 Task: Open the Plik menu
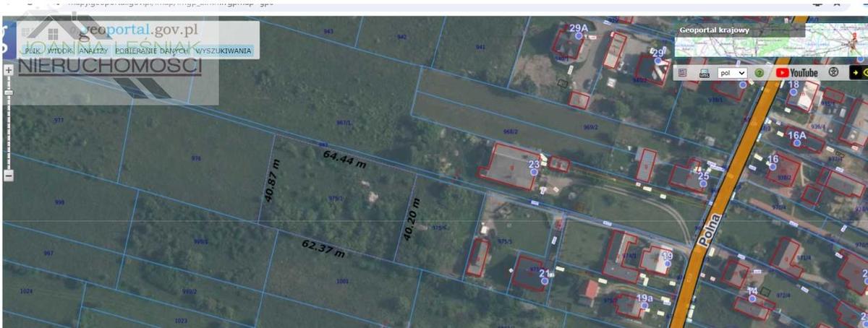[32, 51]
